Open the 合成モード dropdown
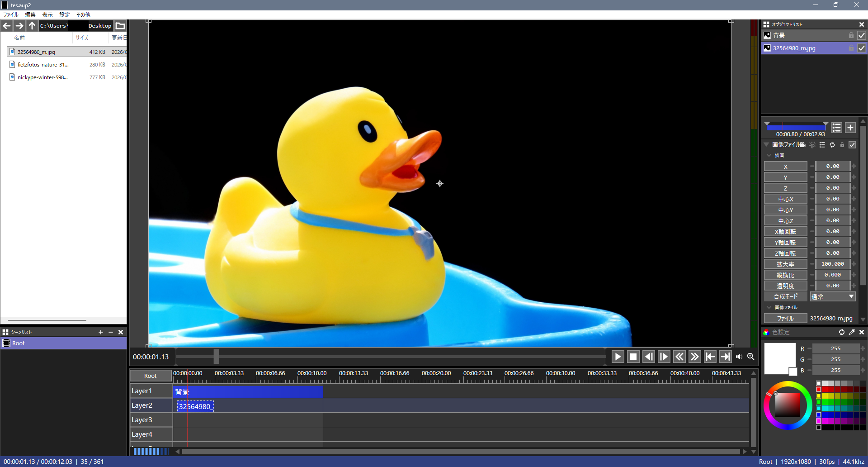This screenshot has height=467, width=868. 833,297
